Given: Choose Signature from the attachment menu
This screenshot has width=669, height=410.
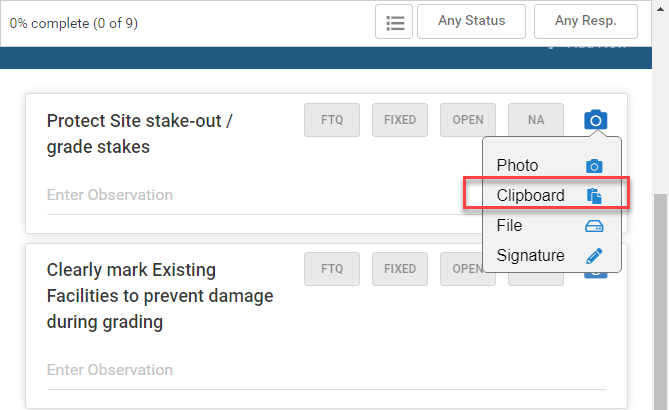Looking at the screenshot, I should point(530,255).
